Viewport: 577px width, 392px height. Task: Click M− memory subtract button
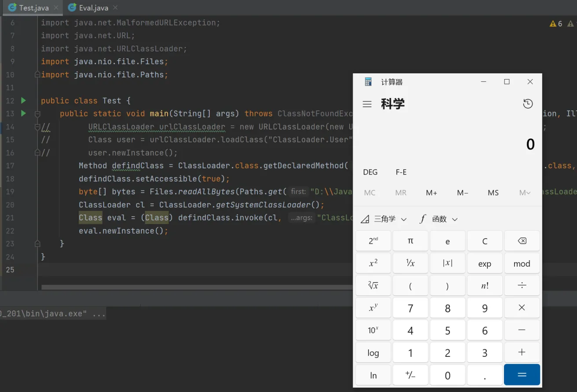coord(463,193)
